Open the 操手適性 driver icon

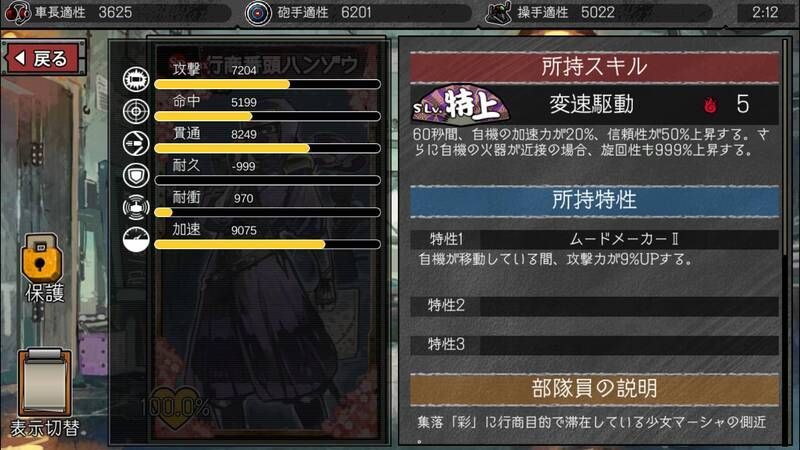(x=498, y=13)
